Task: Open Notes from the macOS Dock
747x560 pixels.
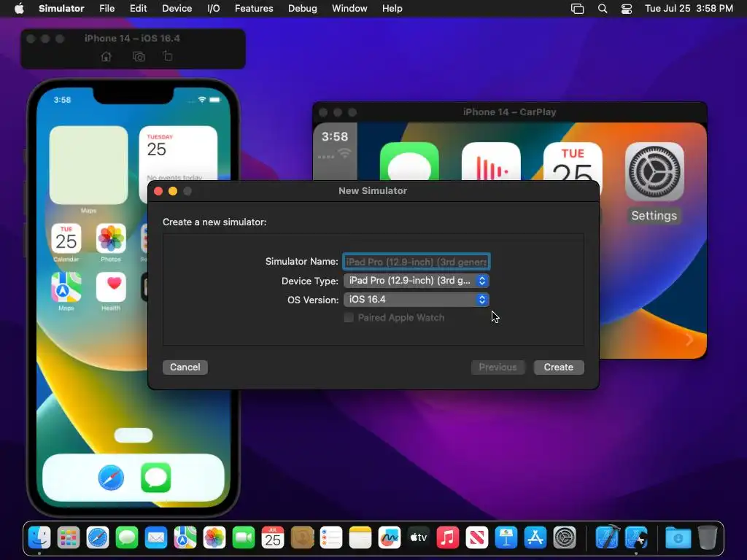Action: point(360,538)
